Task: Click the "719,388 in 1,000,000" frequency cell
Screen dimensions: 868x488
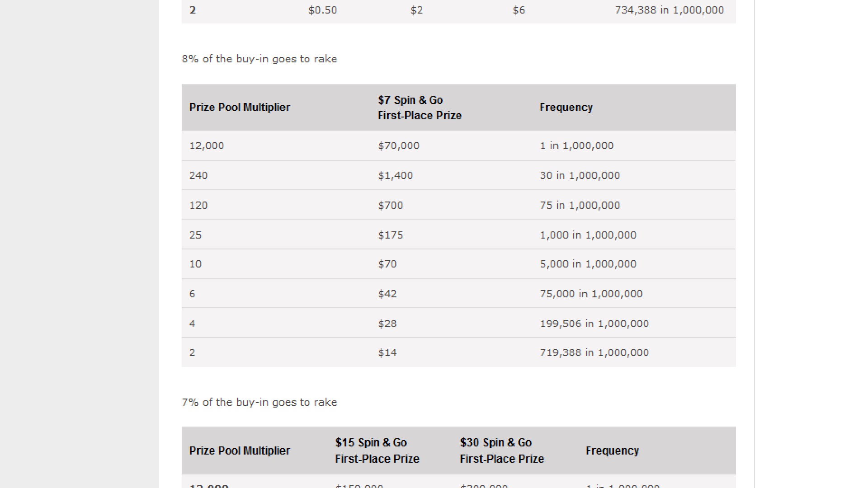Action: point(594,352)
